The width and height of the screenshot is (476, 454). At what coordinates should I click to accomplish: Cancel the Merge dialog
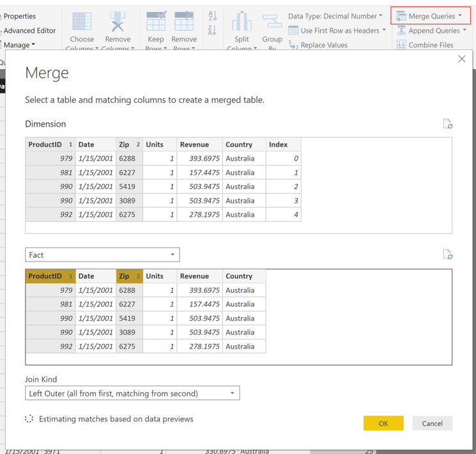433,423
